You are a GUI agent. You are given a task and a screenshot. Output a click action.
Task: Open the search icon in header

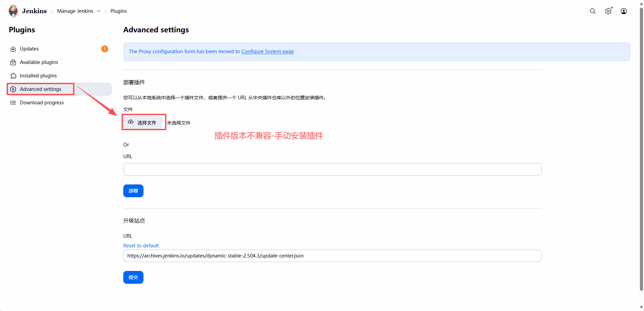pyautogui.click(x=593, y=11)
